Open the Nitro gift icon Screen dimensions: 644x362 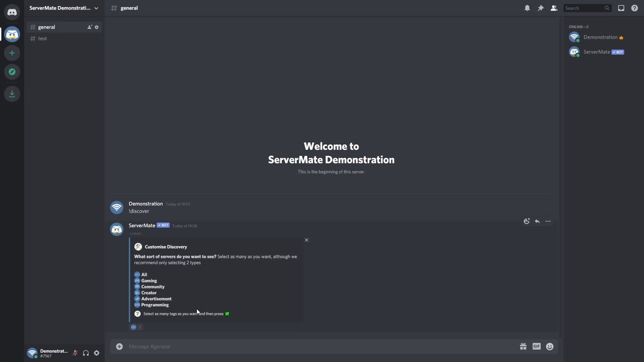tap(523, 346)
